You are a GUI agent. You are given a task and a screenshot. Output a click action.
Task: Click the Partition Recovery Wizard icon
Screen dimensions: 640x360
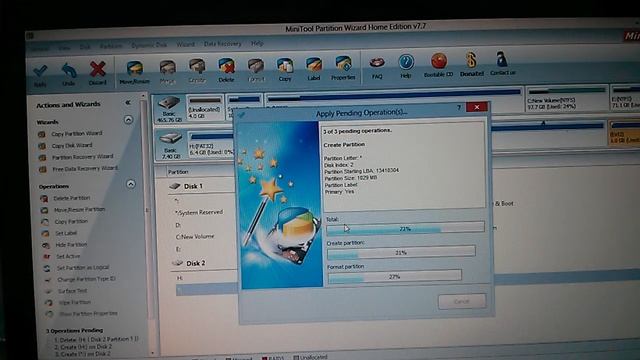(x=42, y=158)
